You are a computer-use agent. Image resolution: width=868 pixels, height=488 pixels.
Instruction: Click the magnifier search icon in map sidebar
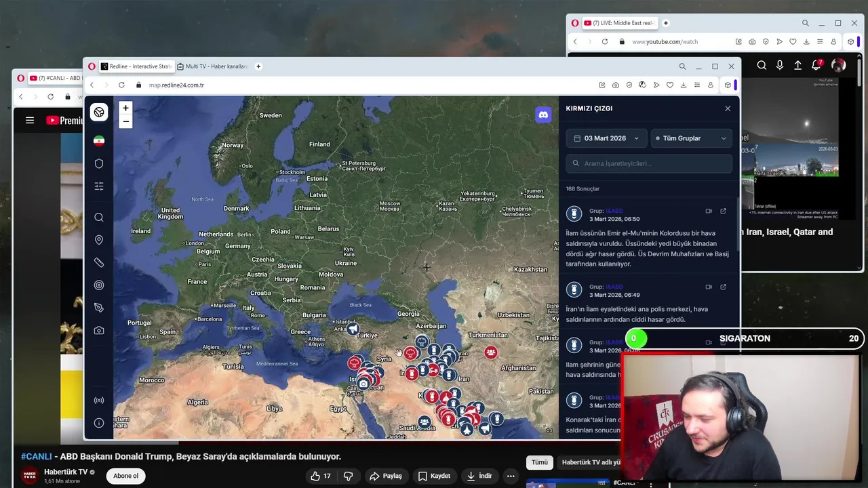(x=99, y=218)
